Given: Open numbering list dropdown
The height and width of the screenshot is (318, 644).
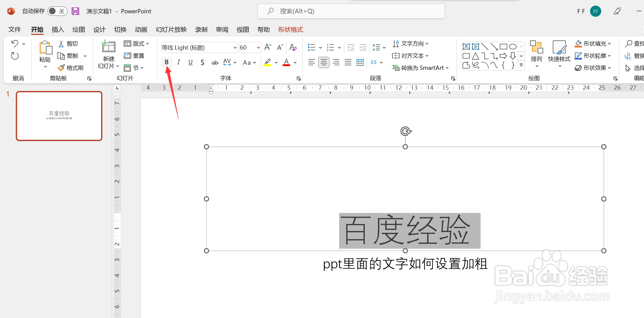Looking at the screenshot, I should tap(339, 48).
